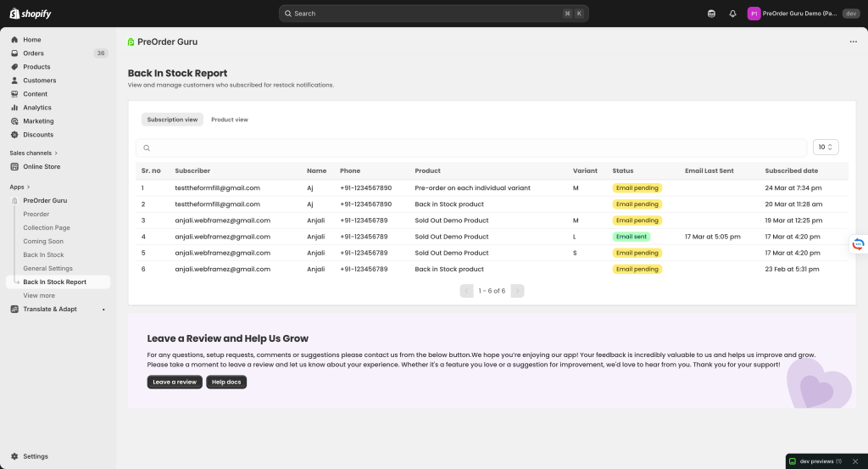Image resolution: width=868 pixels, height=469 pixels.
Task: Open the General Settings sidebar item
Action: click(47, 269)
